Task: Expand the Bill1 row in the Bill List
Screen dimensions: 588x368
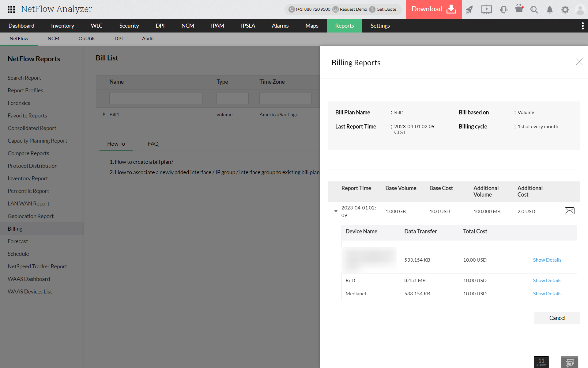Action: click(104, 114)
